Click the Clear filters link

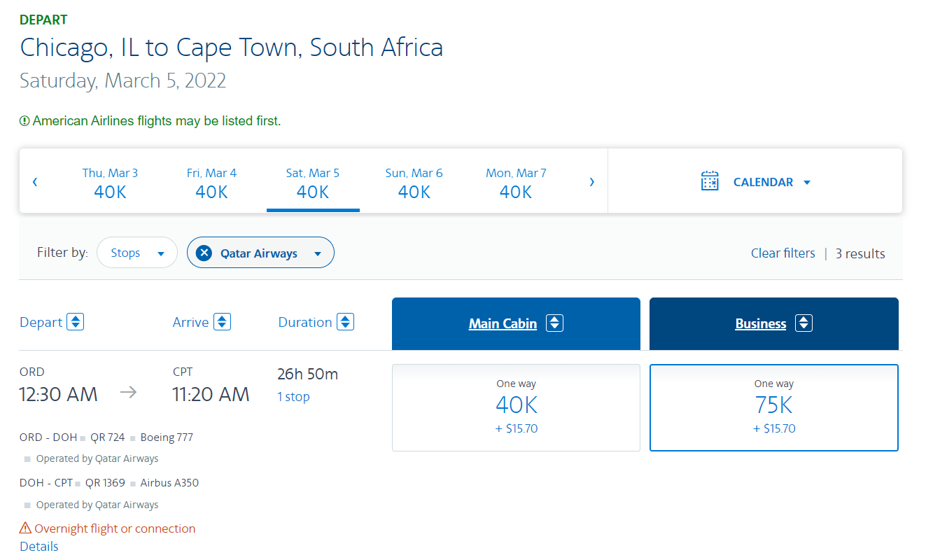(x=783, y=253)
